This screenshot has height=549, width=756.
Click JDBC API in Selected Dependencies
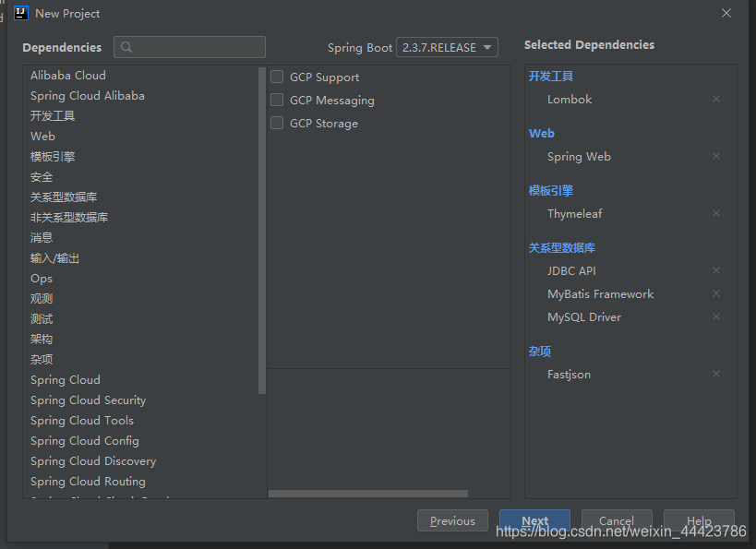coord(571,271)
